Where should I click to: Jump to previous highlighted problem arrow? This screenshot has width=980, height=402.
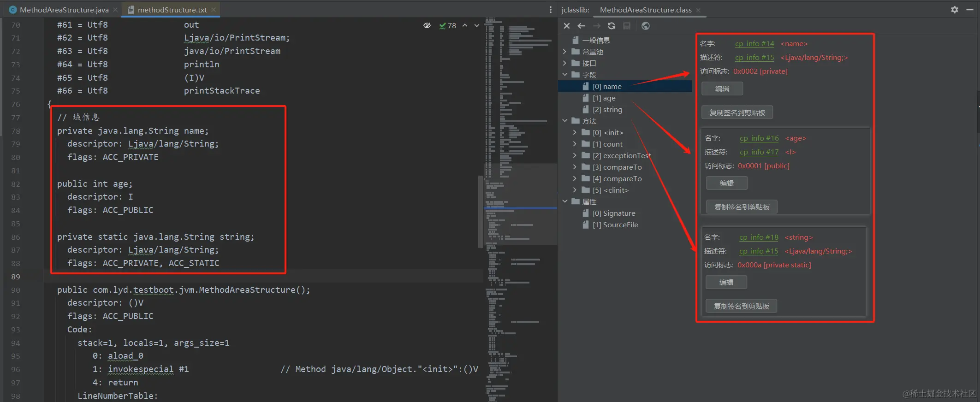coord(465,25)
